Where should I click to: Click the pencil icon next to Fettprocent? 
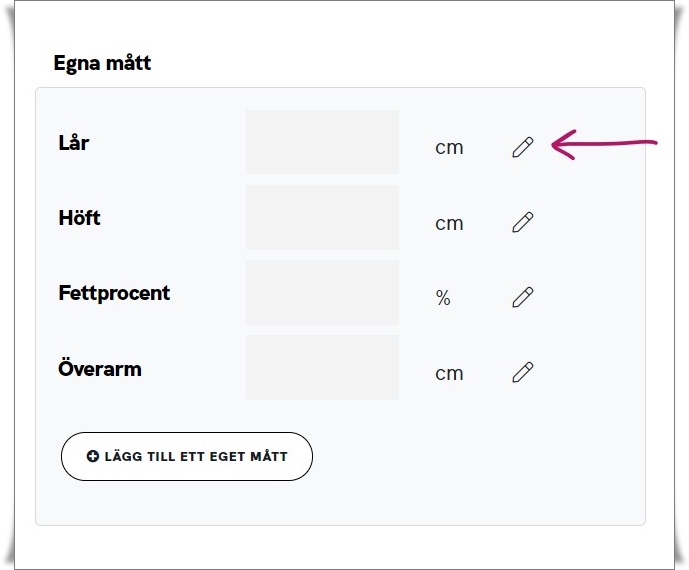[522, 297]
